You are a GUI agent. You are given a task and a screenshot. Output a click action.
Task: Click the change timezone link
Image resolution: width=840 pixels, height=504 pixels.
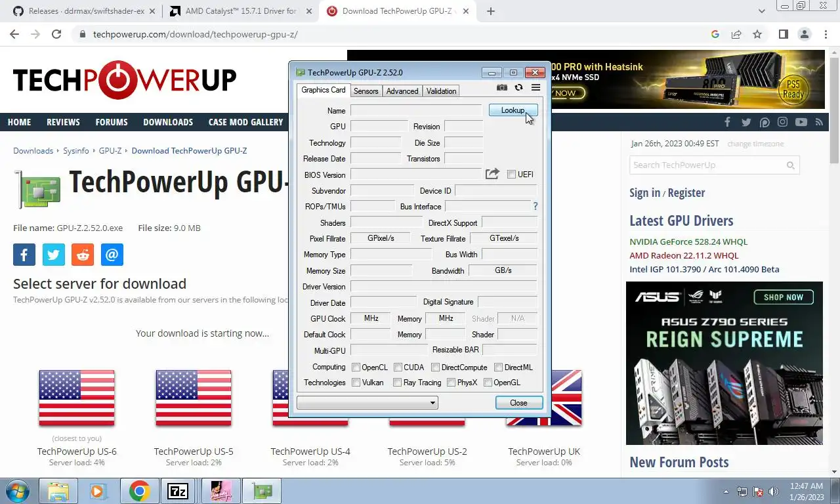point(755,144)
